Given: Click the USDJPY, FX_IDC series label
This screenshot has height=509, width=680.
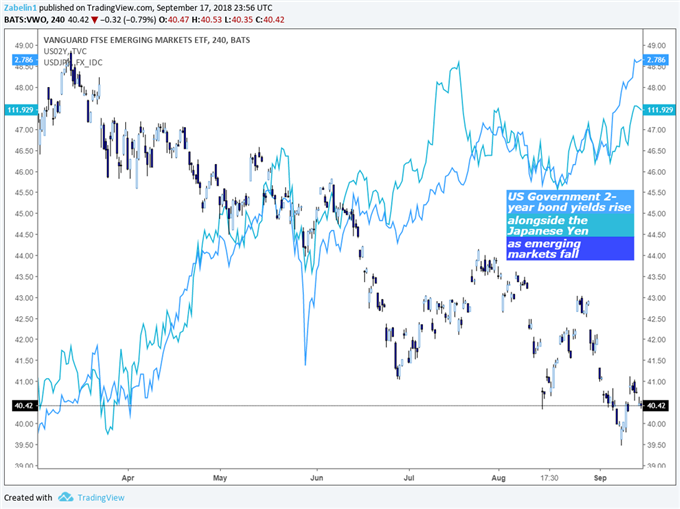Looking at the screenshot, I should 73,62.
